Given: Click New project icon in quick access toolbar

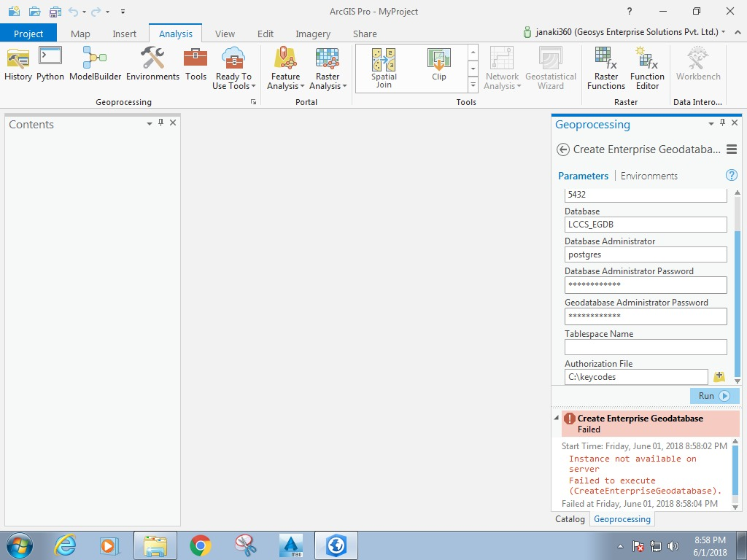Looking at the screenshot, I should click(x=14, y=11).
